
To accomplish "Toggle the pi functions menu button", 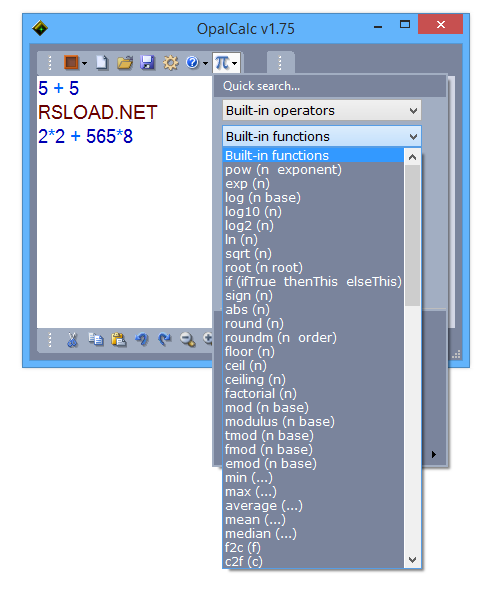I will (x=226, y=62).
